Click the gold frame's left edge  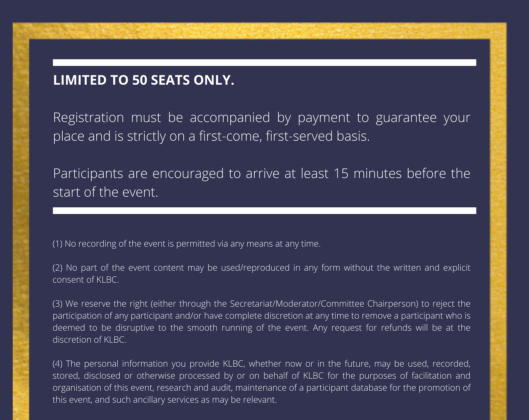21,220
